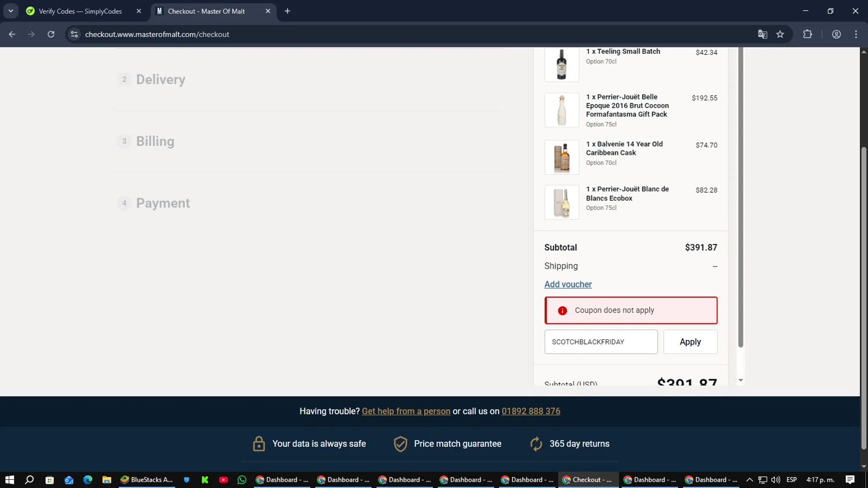868x488 pixels.
Task: Open the Windows Start menu
Action: click(9, 480)
